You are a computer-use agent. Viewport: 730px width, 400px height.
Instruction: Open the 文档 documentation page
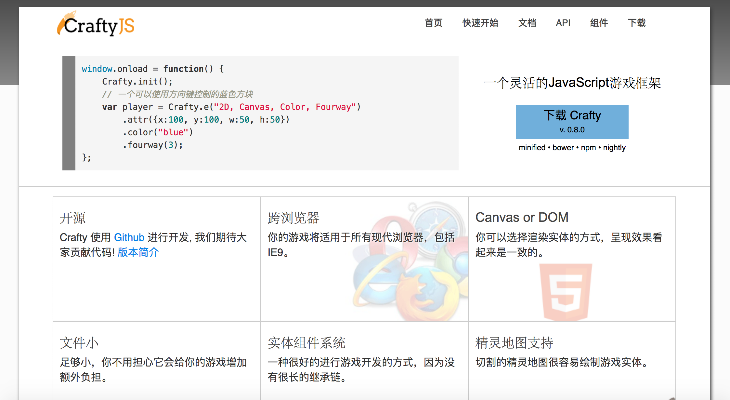point(527,23)
